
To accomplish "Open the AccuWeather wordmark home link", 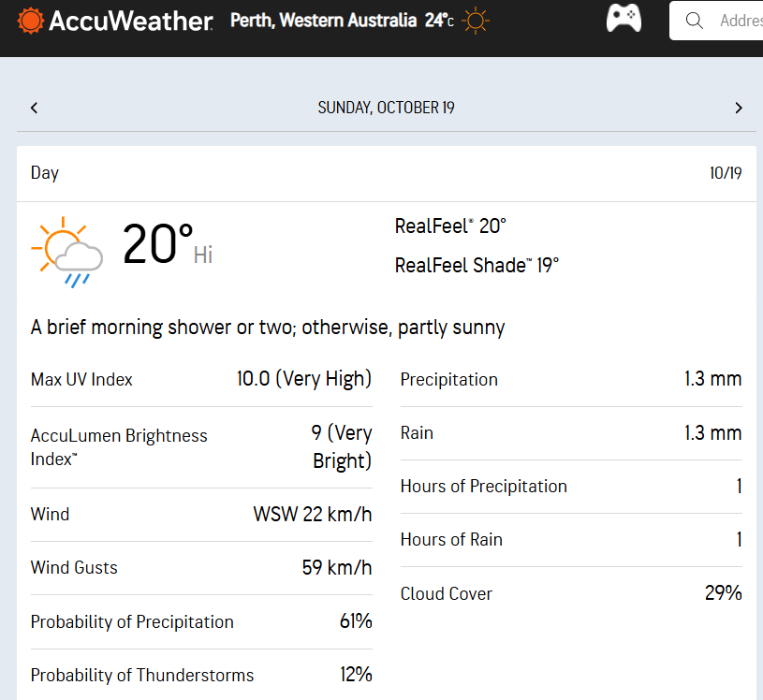I will pos(129,21).
